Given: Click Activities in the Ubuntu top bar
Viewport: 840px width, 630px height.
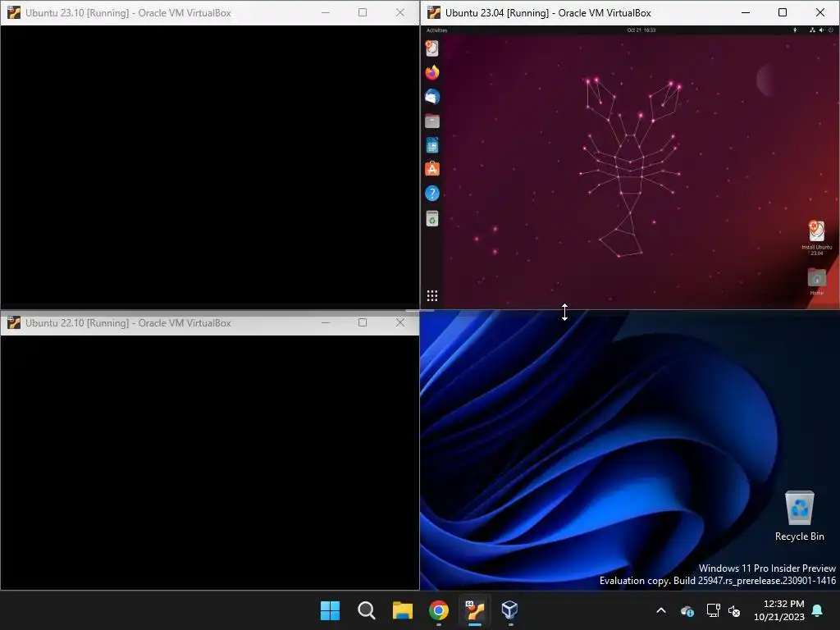Looking at the screenshot, I should pos(436,30).
